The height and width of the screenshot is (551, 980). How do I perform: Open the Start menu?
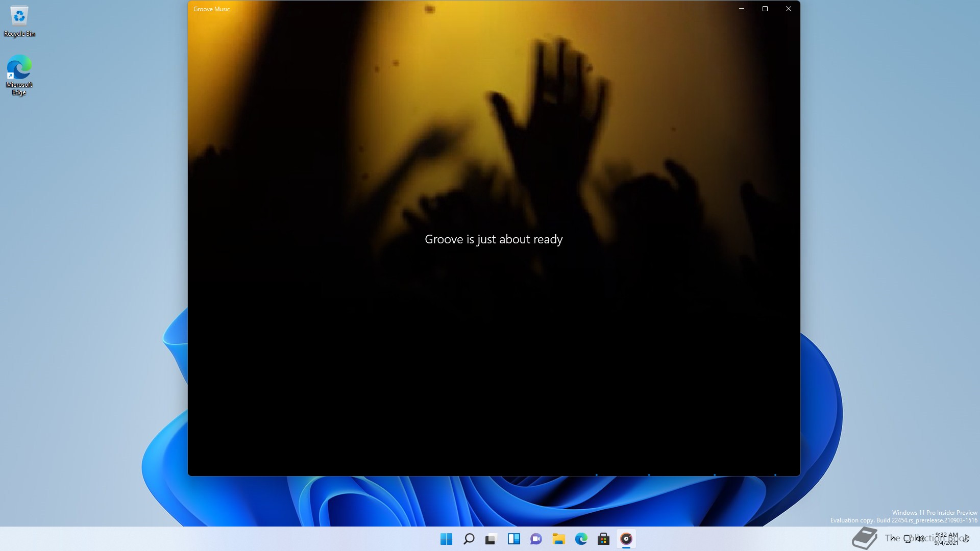(x=446, y=539)
